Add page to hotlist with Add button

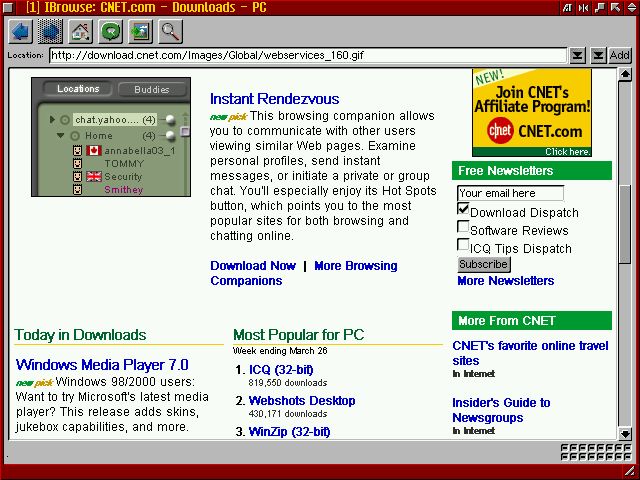[620, 55]
